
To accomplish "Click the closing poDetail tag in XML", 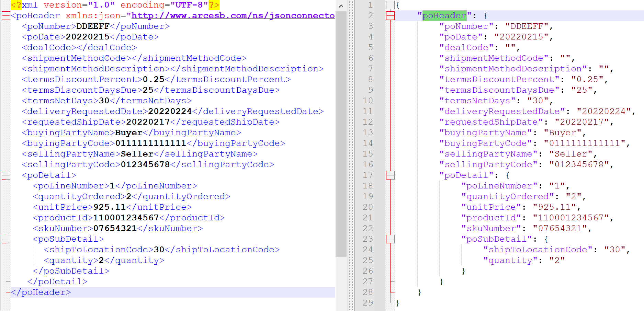I will (x=57, y=282).
